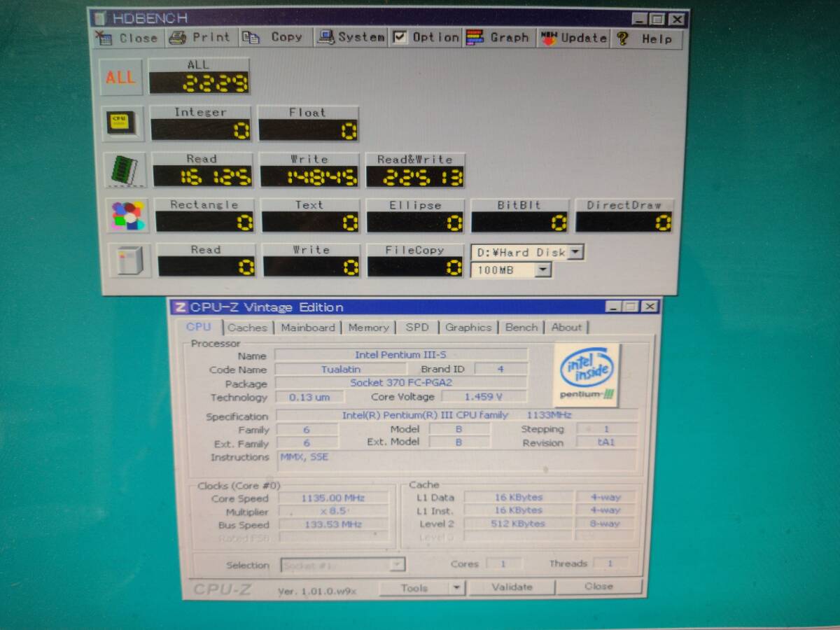Image resolution: width=840 pixels, height=630 pixels.
Task: Open the Tools dropdown arrow in CPU-Z
Action: point(456,588)
